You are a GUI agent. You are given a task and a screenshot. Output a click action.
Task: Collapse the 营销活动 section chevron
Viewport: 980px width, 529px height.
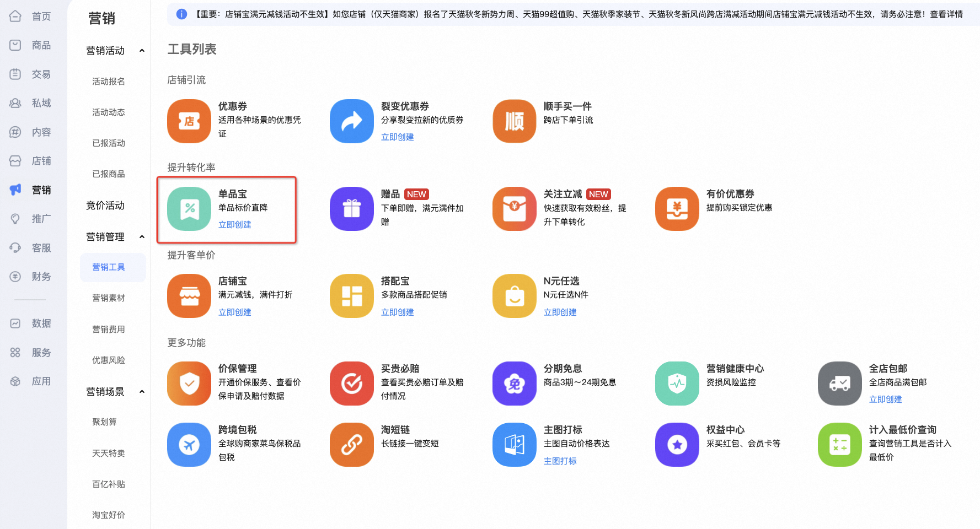tap(142, 51)
